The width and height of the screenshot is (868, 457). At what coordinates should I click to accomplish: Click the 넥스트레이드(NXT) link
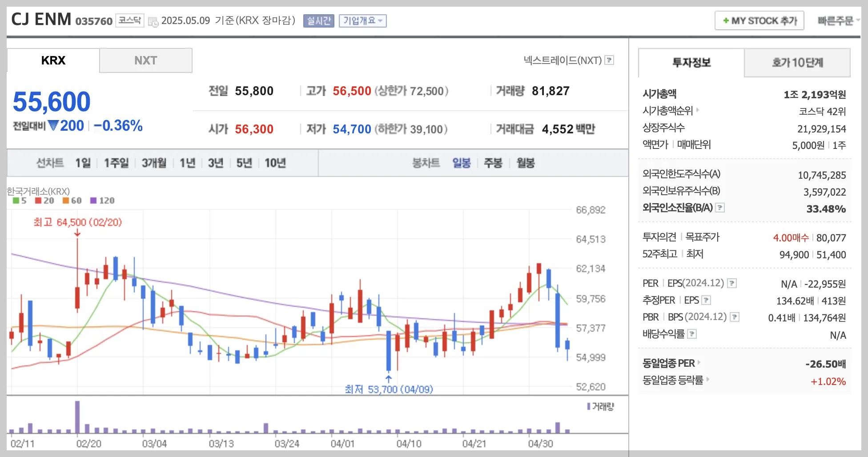click(x=563, y=60)
